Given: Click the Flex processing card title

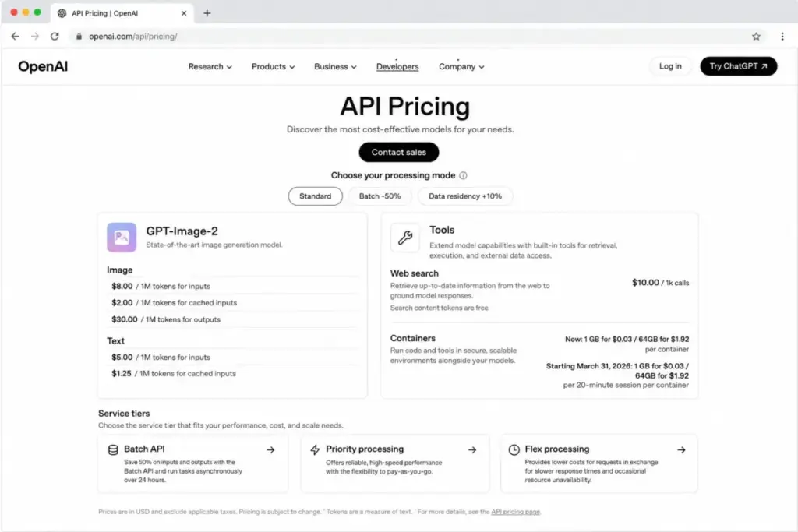Looking at the screenshot, I should coord(556,449).
